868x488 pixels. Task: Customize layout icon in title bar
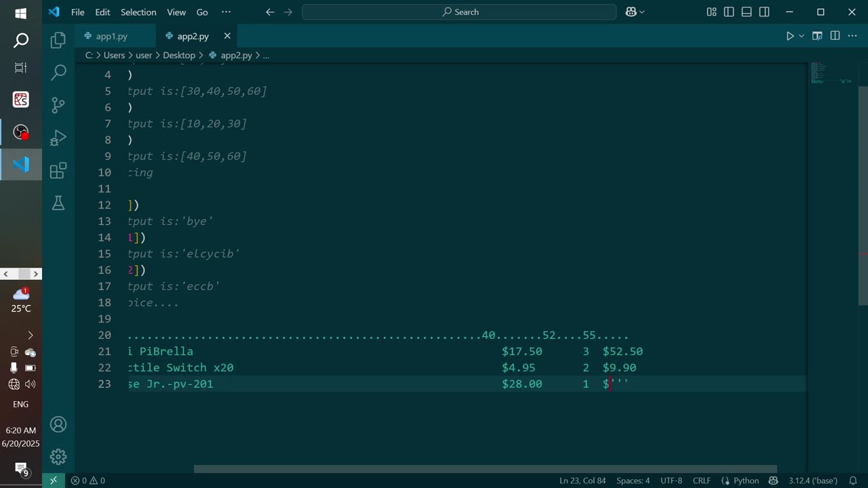(711, 12)
